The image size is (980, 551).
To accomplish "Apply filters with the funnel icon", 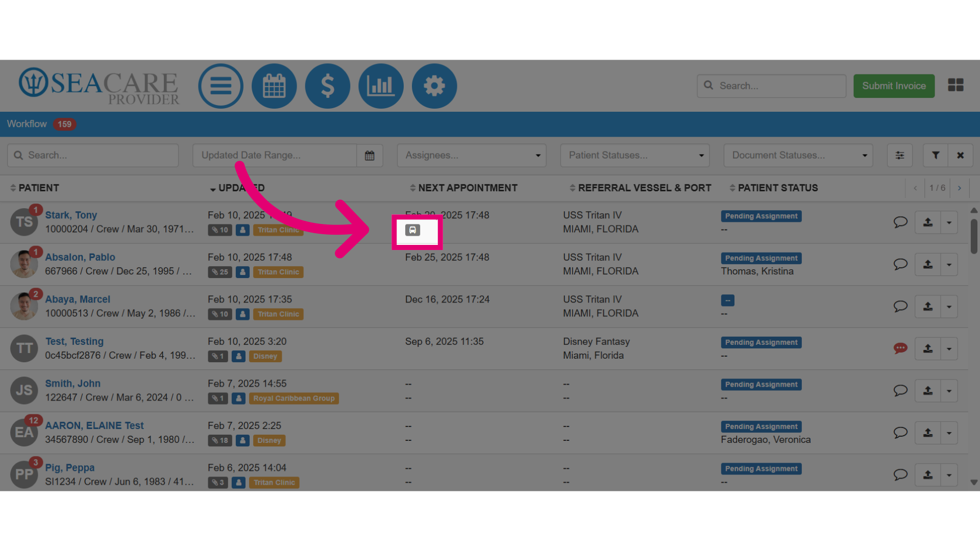I will [x=936, y=155].
